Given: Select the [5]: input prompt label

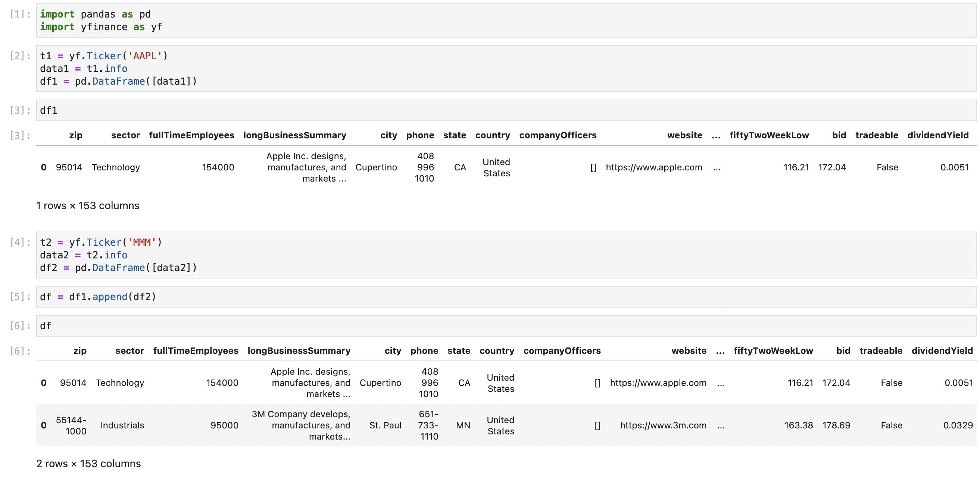Looking at the screenshot, I should pyautogui.click(x=20, y=297).
